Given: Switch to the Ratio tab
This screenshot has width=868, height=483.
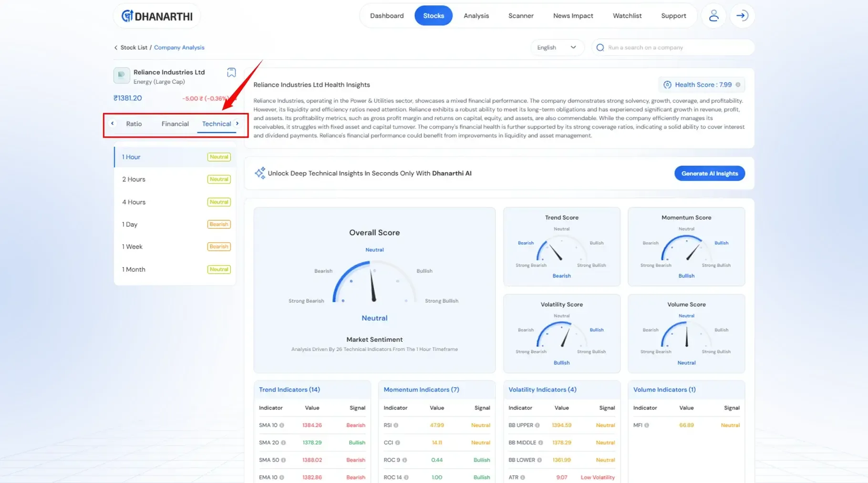Looking at the screenshot, I should coord(134,124).
